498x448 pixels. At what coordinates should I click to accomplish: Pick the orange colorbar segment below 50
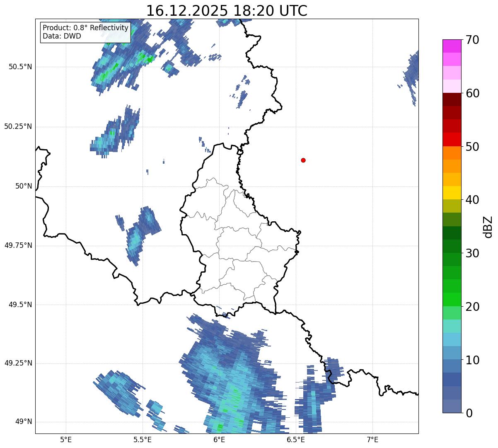tap(452, 153)
